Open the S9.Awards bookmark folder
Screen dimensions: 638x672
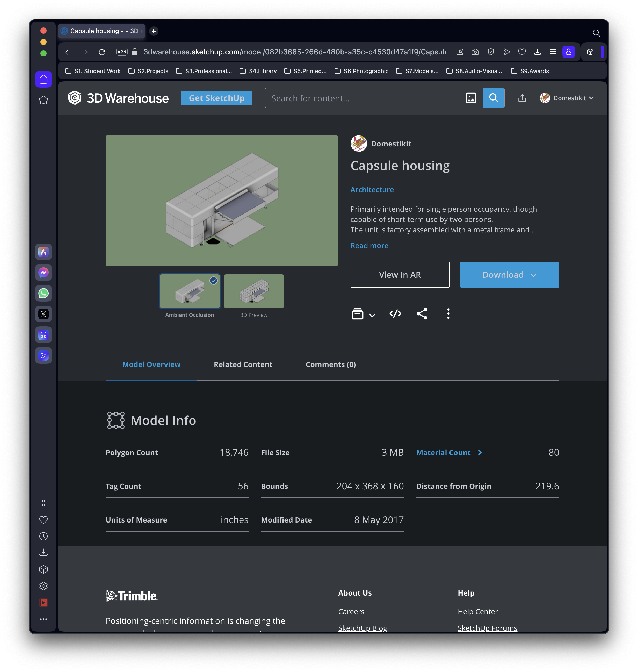pos(530,71)
